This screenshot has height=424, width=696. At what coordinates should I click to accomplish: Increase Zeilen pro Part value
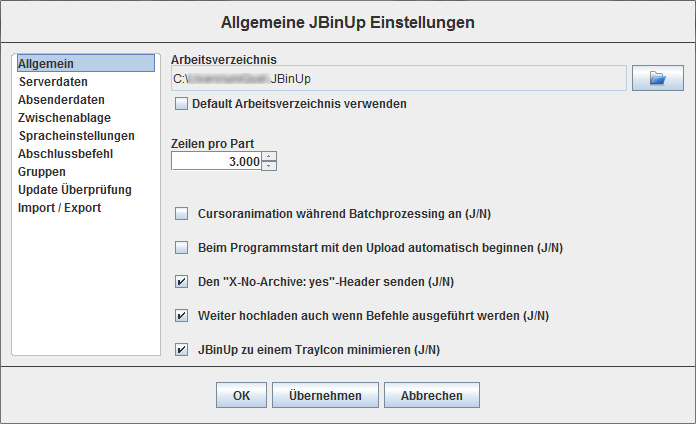(269, 156)
